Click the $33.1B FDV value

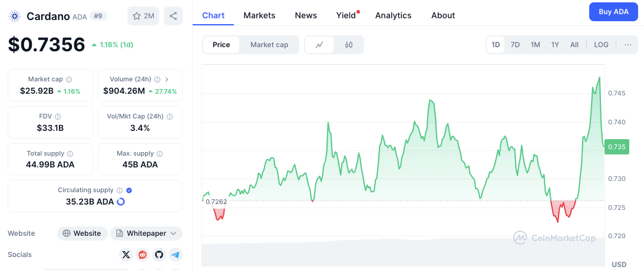click(x=50, y=128)
